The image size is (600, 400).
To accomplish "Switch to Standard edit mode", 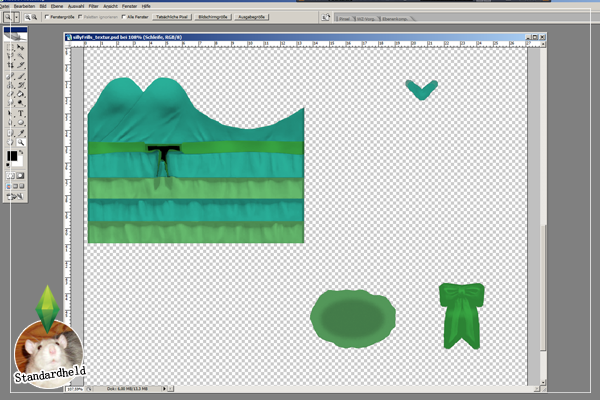I will coord(10,176).
